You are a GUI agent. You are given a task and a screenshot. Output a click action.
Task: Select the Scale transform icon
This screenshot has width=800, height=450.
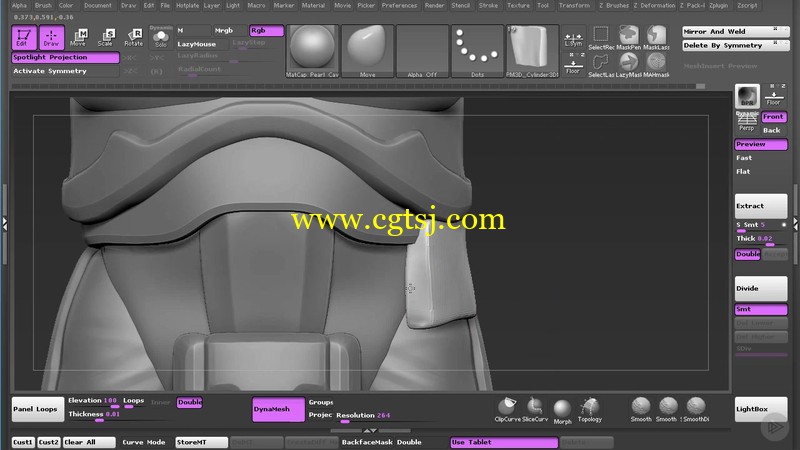[106, 38]
